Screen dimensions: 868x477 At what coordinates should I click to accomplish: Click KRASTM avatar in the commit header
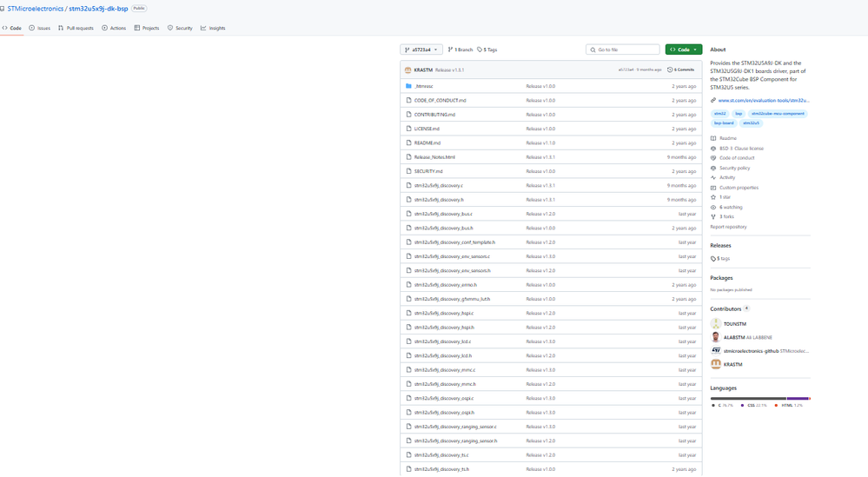point(408,70)
